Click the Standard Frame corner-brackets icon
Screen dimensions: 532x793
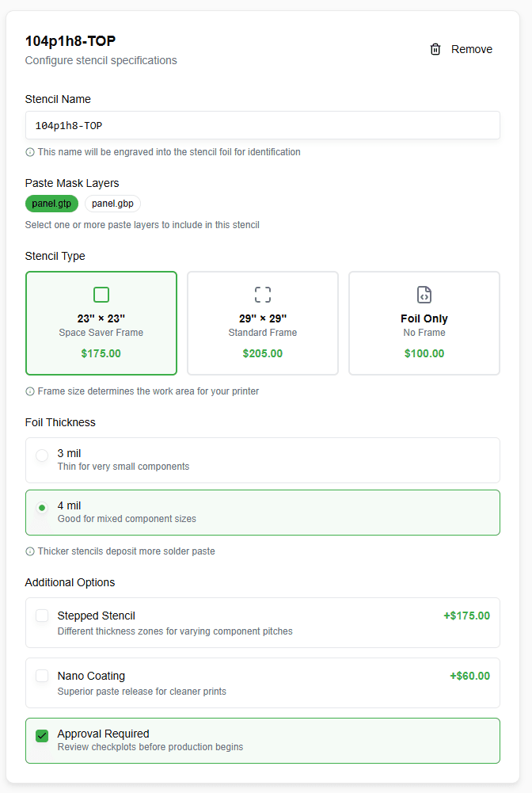coord(263,295)
